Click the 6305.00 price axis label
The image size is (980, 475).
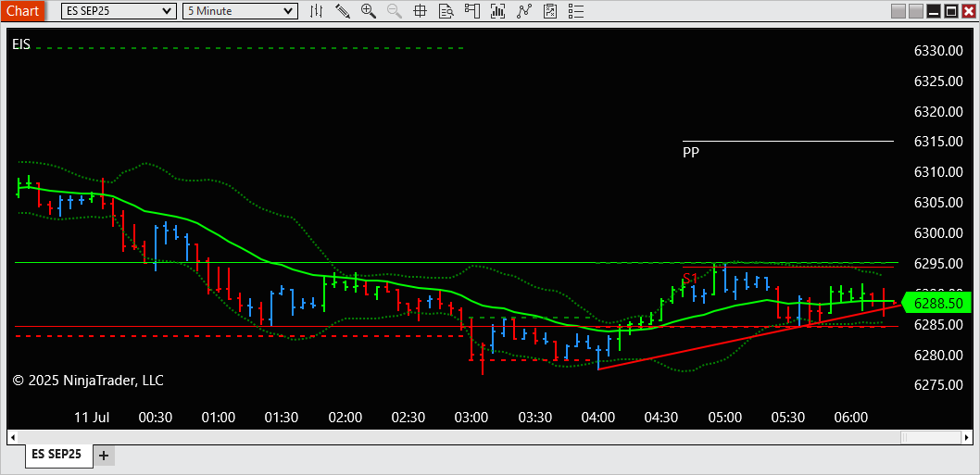tap(938, 203)
